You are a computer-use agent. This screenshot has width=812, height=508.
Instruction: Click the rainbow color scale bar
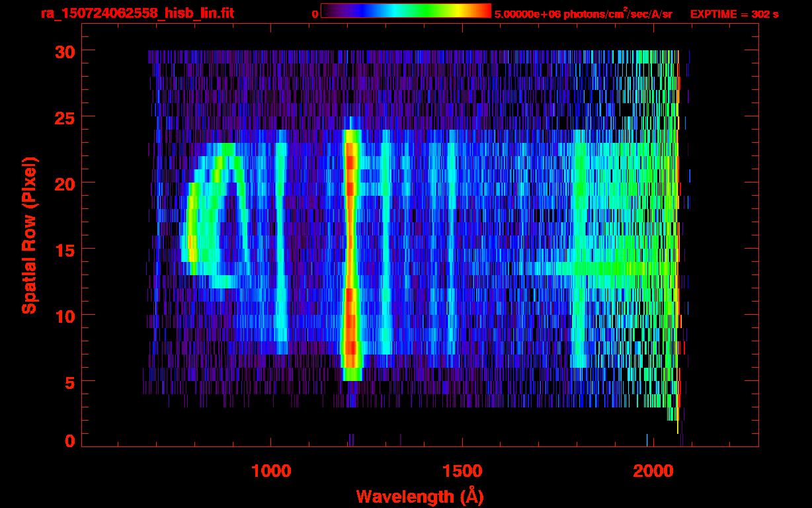click(406, 11)
